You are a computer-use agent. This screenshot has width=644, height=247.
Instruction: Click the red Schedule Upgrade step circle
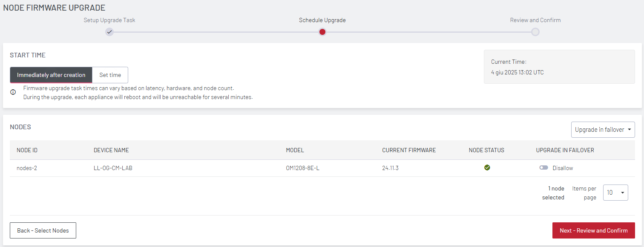coord(322,32)
